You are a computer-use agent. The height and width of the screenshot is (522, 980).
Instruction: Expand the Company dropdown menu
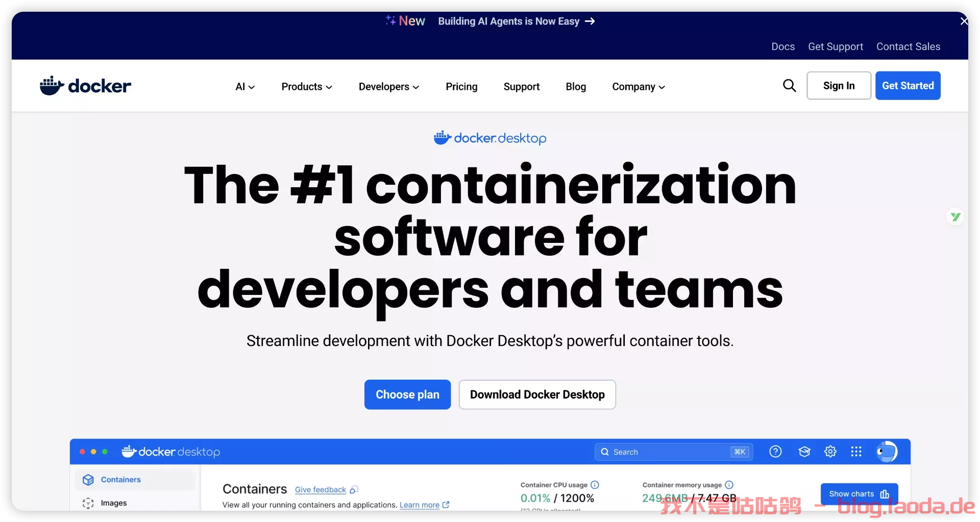click(x=639, y=87)
